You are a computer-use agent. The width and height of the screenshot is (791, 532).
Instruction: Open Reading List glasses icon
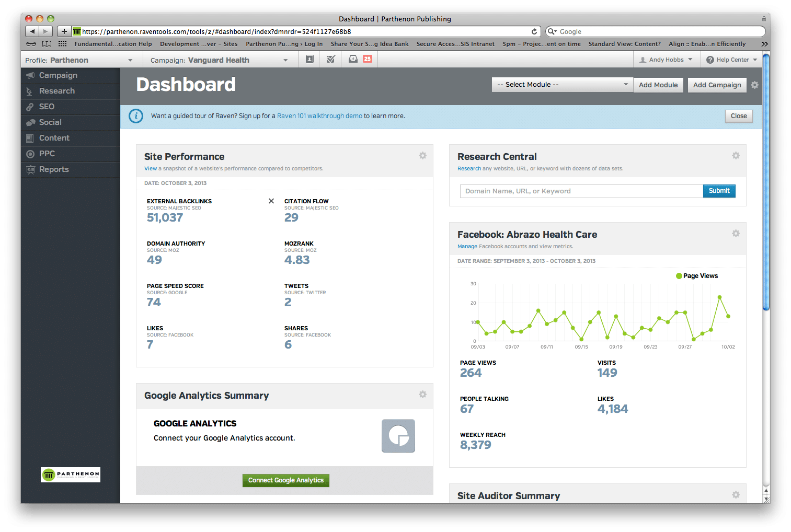coord(31,44)
